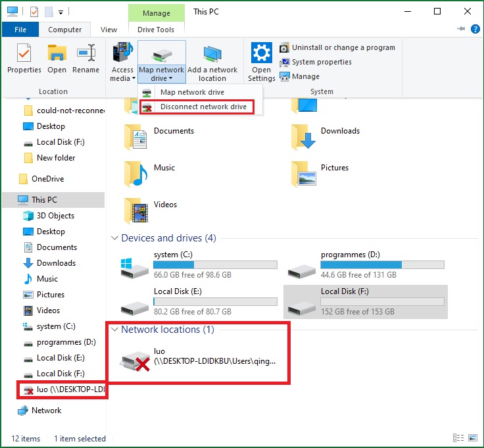
Task: Select the Local Disk (E:) drive tile
Action: (x=199, y=302)
